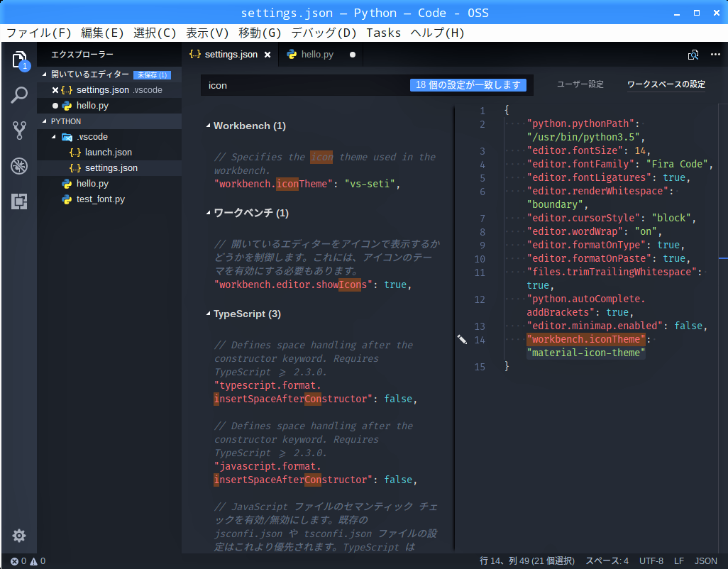This screenshot has width=728, height=569.
Task: Select hello.py in the open editors list
Action: pos(109,106)
